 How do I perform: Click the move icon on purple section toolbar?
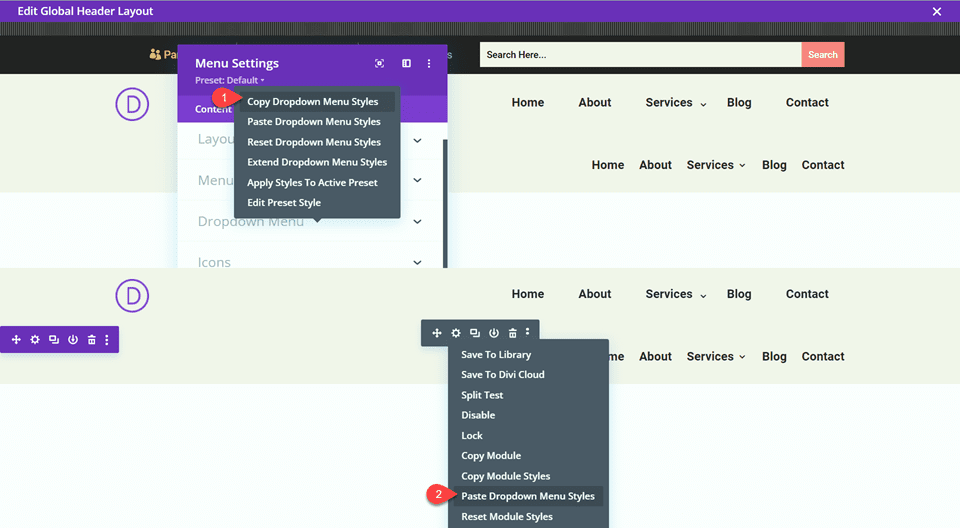click(x=16, y=340)
